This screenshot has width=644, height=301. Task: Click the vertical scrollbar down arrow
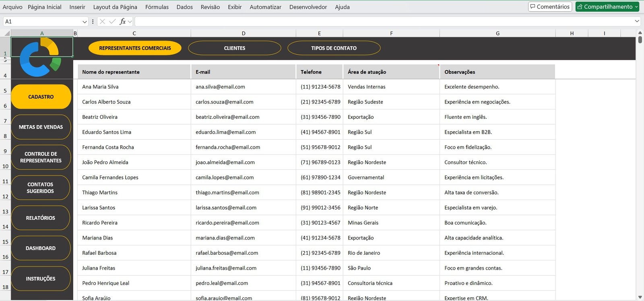point(640,297)
